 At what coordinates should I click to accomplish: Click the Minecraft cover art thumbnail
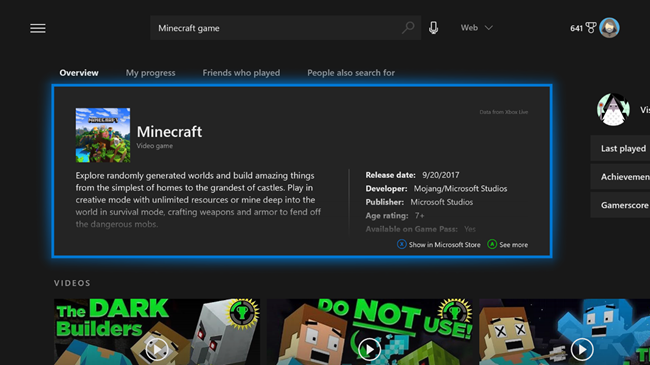pos(103,135)
